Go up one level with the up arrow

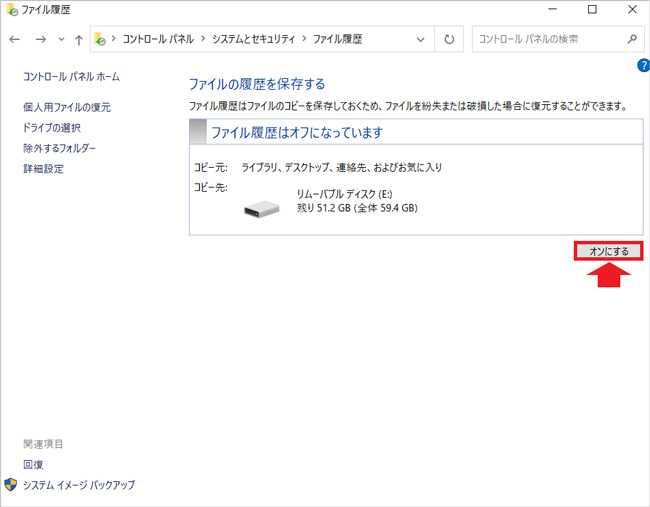pyautogui.click(x=79, y=39)
